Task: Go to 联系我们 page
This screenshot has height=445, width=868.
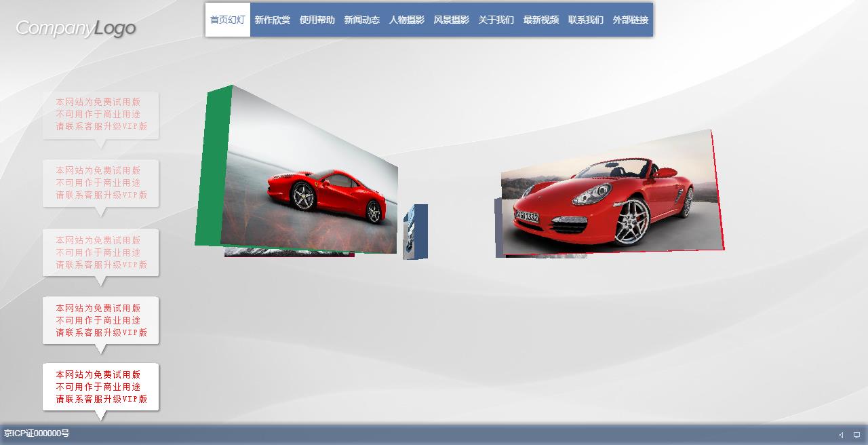Action: click(x=586, y=20)
